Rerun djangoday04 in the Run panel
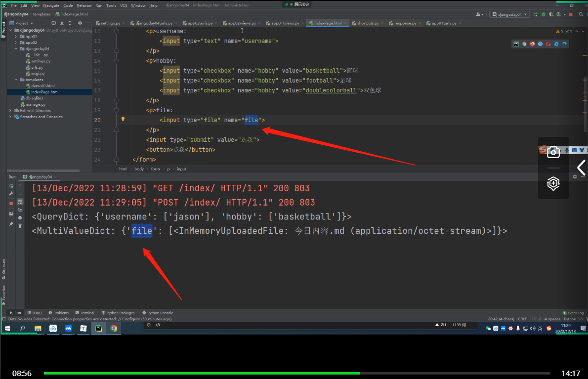The width and height of the screenshot is (588, 379). point(11,186)
